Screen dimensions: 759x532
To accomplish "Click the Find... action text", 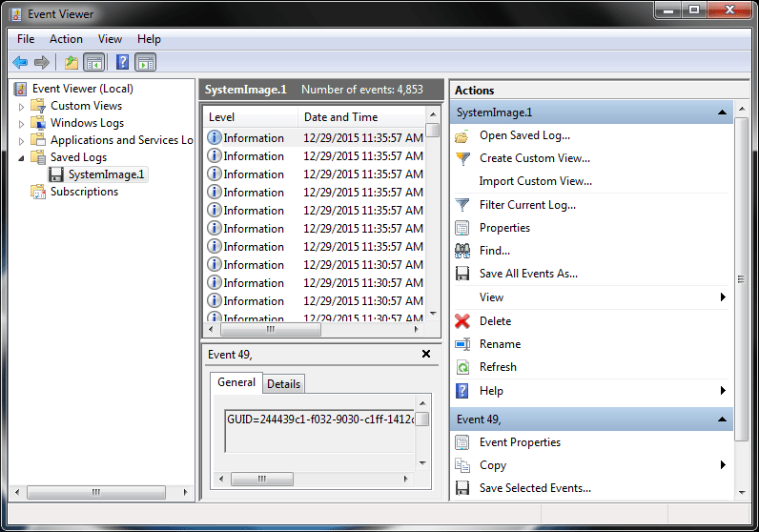I will 494,251.
